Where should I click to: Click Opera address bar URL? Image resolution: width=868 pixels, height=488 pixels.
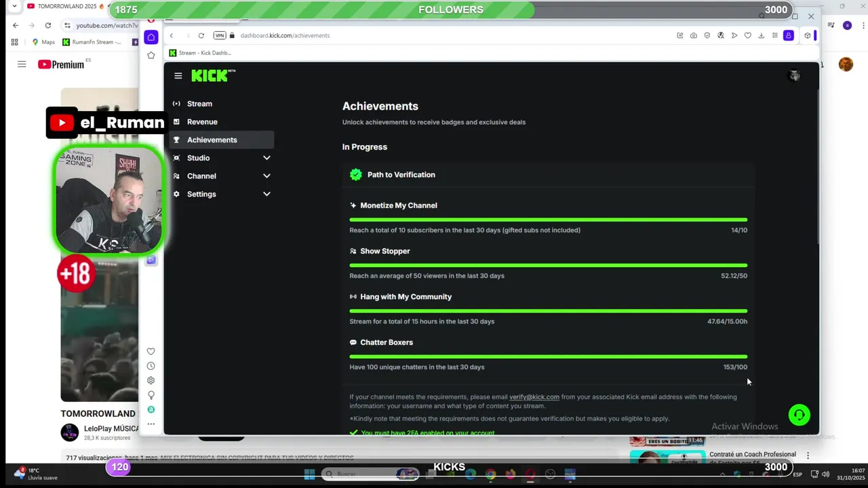[x=285, y=35]
